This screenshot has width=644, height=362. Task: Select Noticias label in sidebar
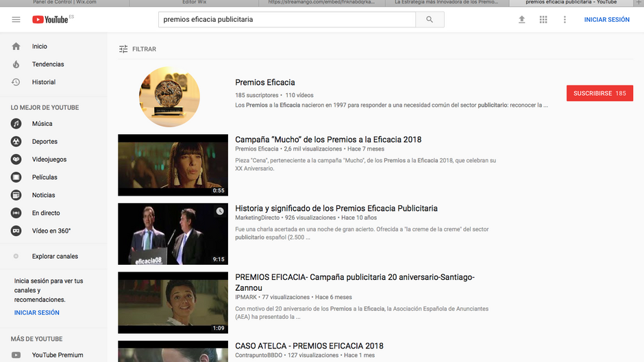[44, 195]
